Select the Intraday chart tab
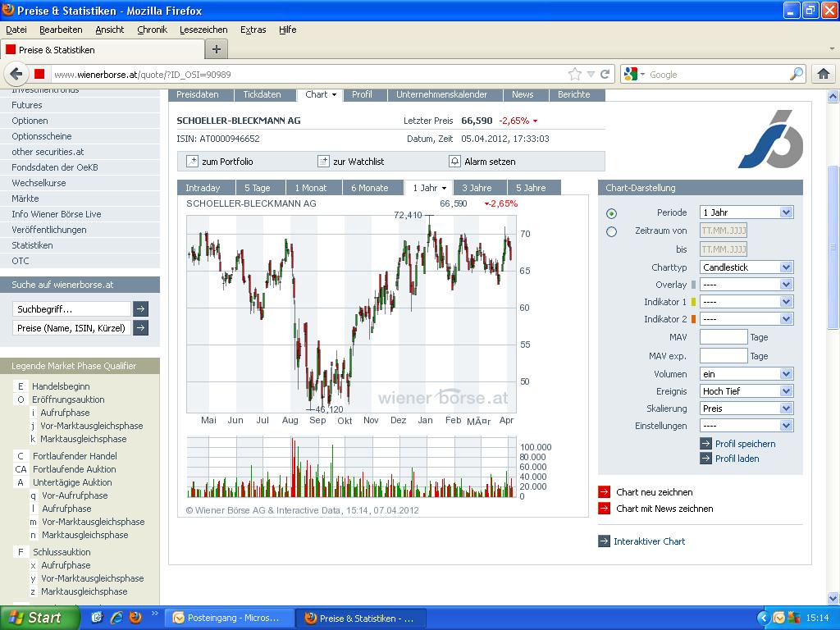The width and height of the screenshot is (840, 630). [203, 188]
